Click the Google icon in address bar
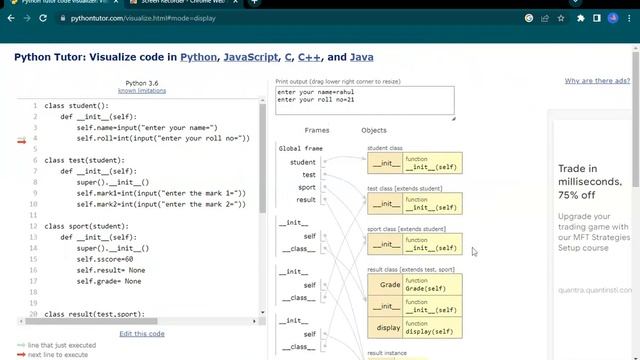The height and width of the screenshot is (360, 640). tap(529, 18)
